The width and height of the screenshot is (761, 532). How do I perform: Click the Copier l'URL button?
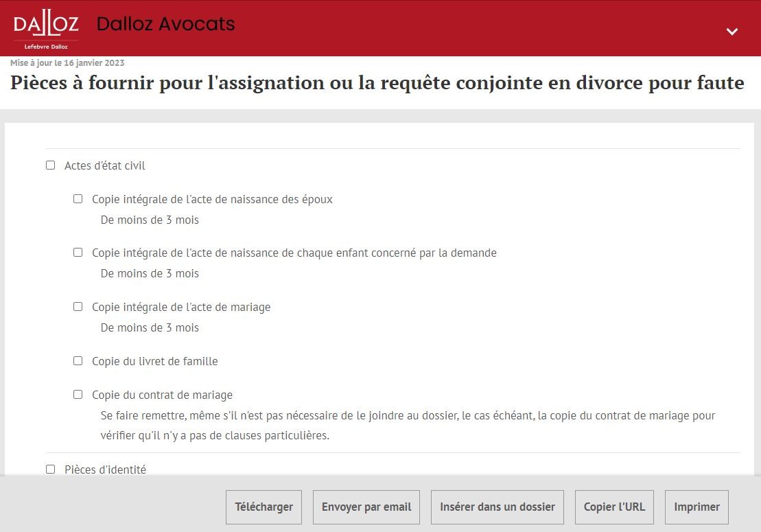click(x=614, y=507)
